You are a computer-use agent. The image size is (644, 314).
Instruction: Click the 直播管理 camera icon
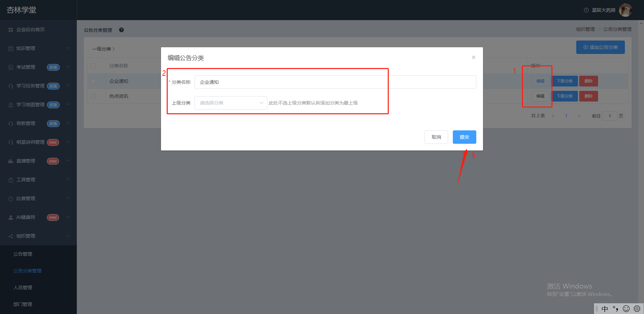(11, 161)
